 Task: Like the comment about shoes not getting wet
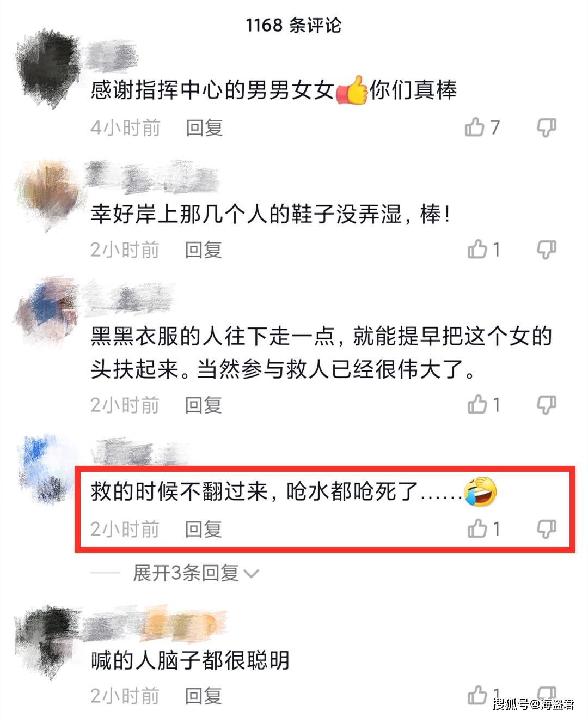tap(477, 250)
